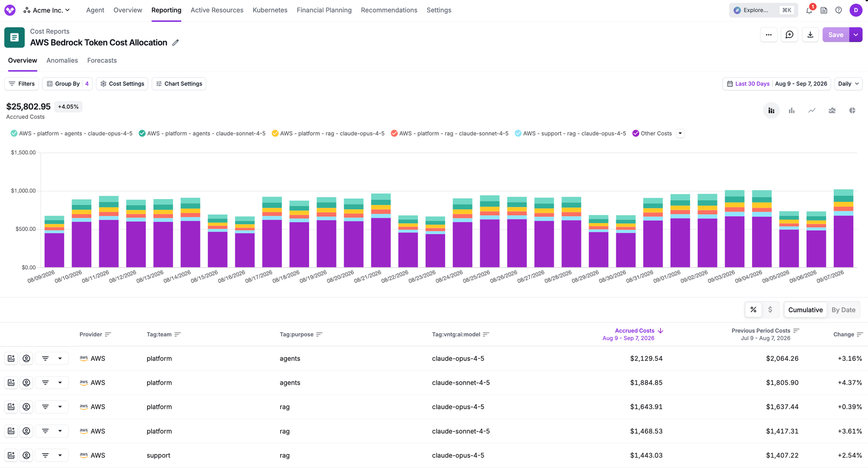Toggle legend AWS platform agents claude-opus-4-5
The width and height of the screenshot is (868, 468).
coord(71,133)
